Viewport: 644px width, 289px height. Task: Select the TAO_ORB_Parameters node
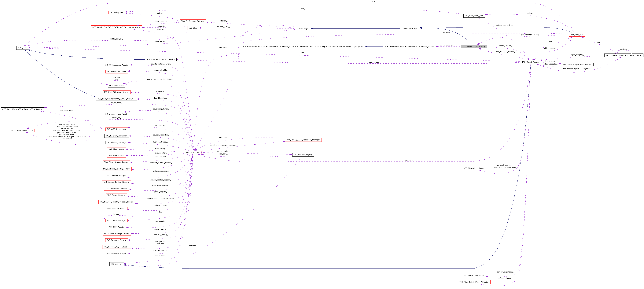click(x=116, y=129)
